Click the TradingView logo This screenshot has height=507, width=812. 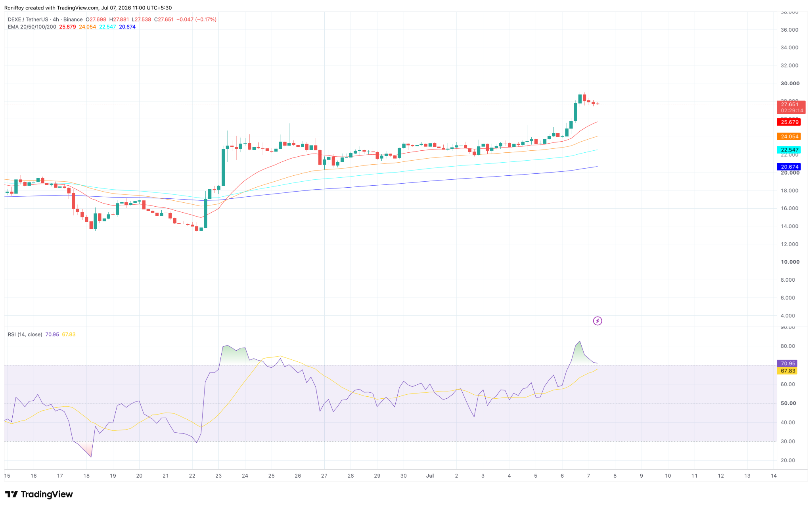39,494
